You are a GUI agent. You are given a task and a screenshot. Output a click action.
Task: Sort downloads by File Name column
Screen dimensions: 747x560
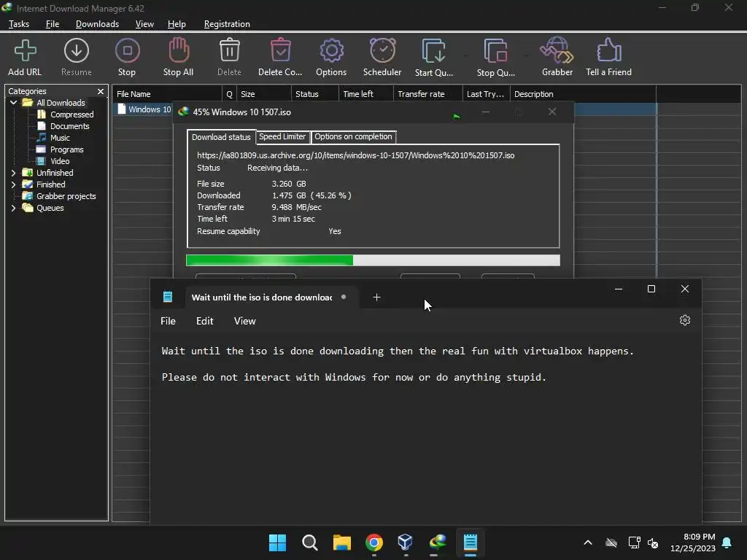tap(167, 94)
